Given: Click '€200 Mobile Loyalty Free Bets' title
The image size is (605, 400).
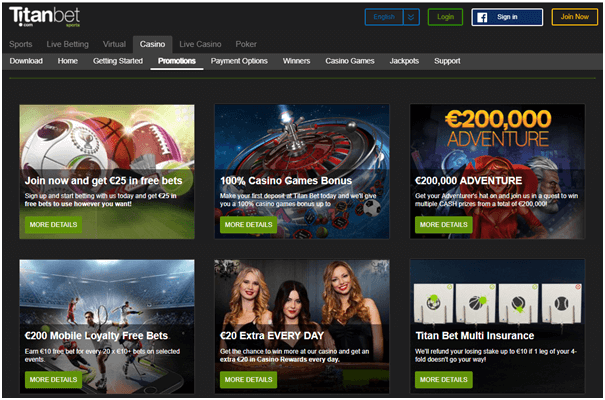Looking at the screenshot, I should [96, 336].
